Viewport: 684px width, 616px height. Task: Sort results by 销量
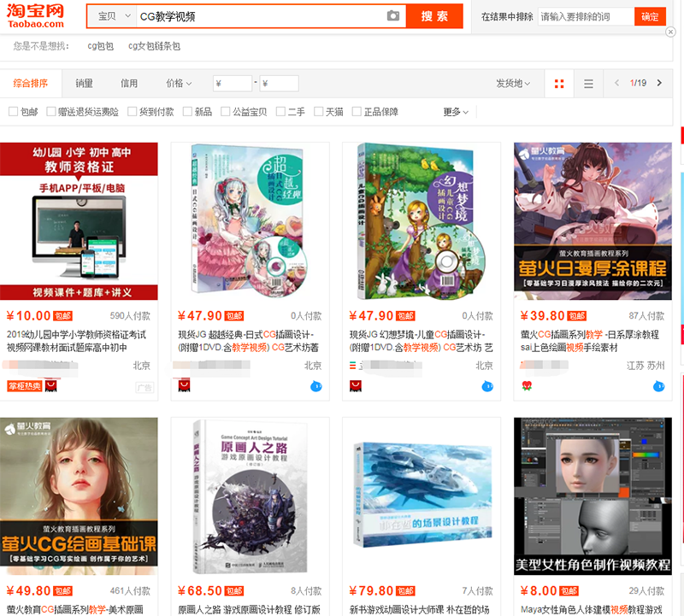[x=84, y=83]
